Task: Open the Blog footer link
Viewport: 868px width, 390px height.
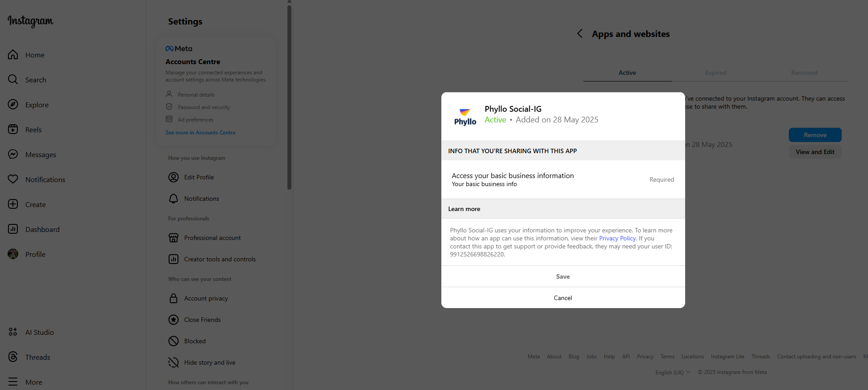Action: click(x=573, y=357)
